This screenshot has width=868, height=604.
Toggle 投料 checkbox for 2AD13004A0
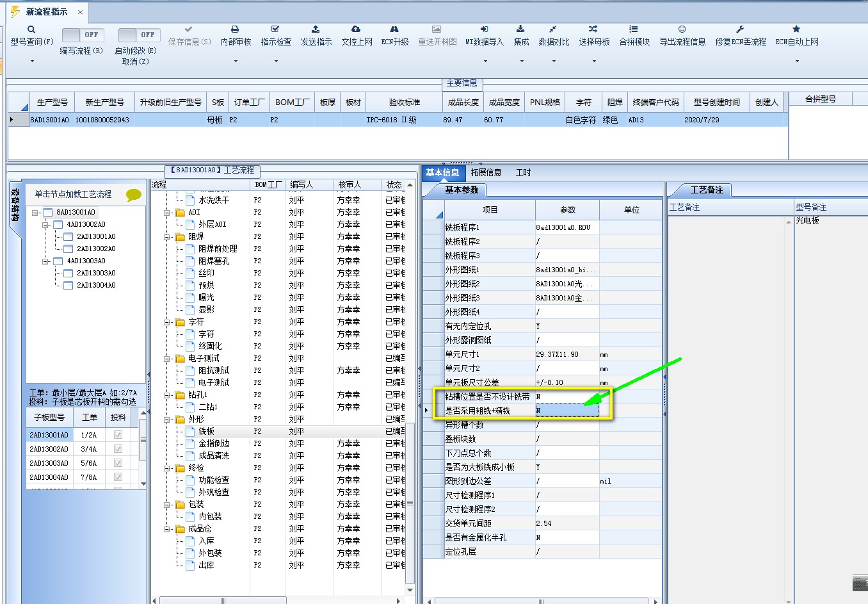click(x=118, y=477)
